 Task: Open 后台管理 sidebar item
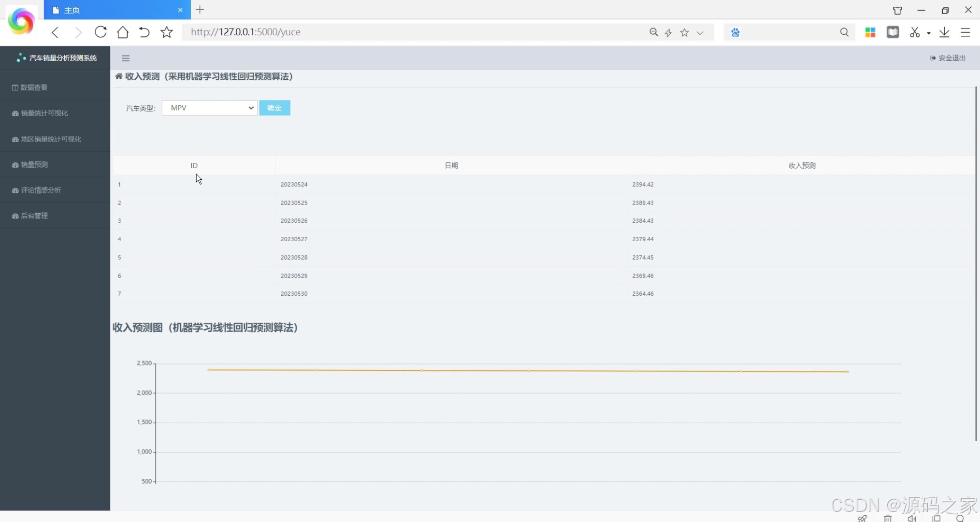coord(34,216)
